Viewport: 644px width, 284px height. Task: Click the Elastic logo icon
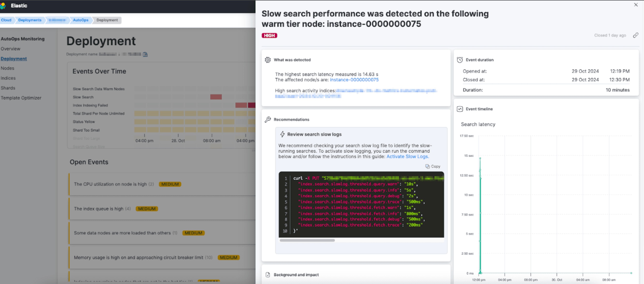tap(3, 6)
